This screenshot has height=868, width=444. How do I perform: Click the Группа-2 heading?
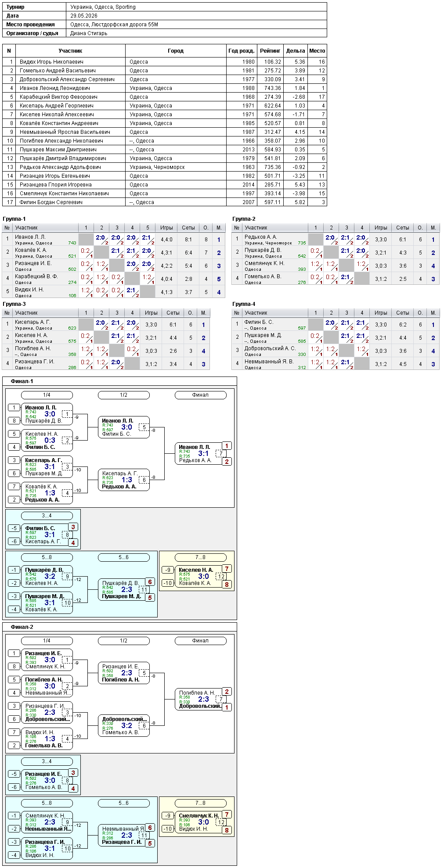pos(244,219)
